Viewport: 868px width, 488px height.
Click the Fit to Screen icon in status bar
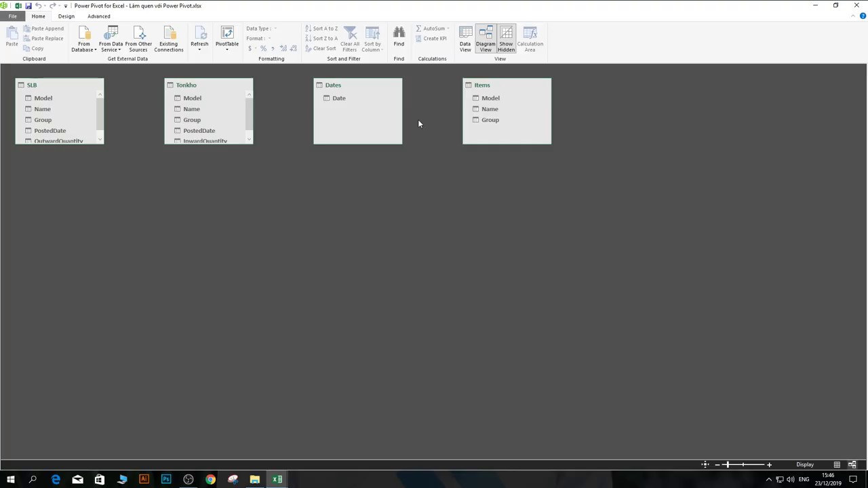coord(705,464)
